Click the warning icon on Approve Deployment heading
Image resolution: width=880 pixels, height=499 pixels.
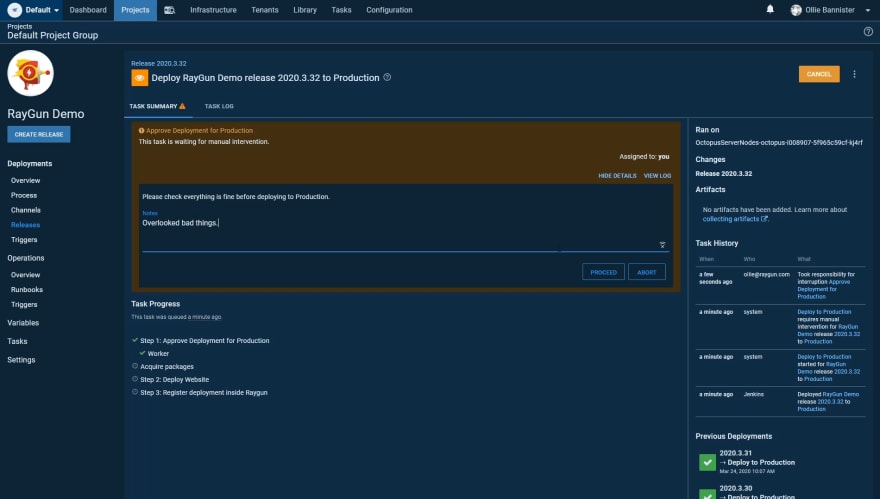tap(141, 130)
